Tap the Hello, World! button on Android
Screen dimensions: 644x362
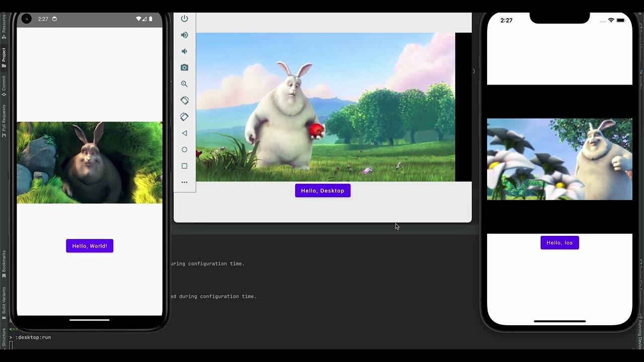coord(90,246)
